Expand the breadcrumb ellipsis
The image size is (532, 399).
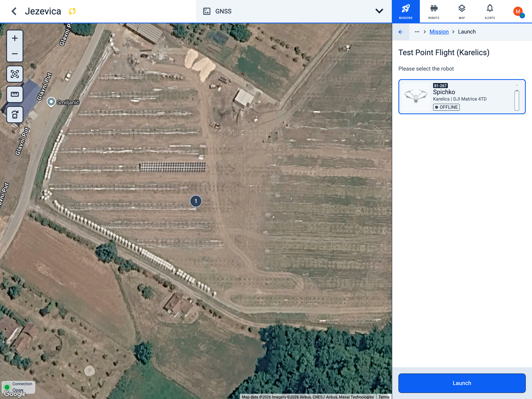pos(417,32)
